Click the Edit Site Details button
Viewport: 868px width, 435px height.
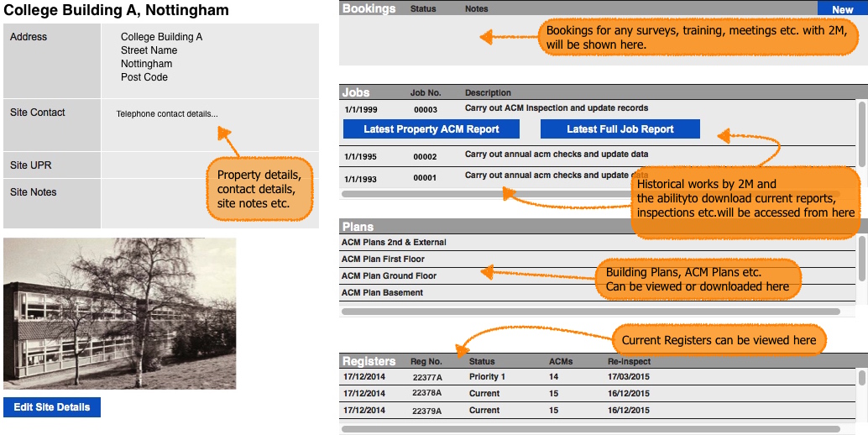pyautogui.click(x=52, y=406)
